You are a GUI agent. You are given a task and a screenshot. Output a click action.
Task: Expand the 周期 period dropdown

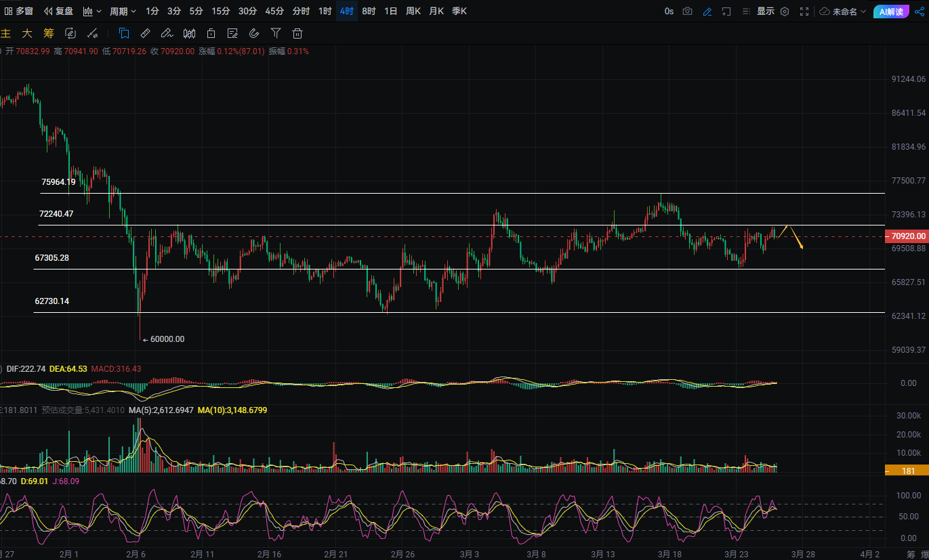pyautogui.click(x=123, y=12)
